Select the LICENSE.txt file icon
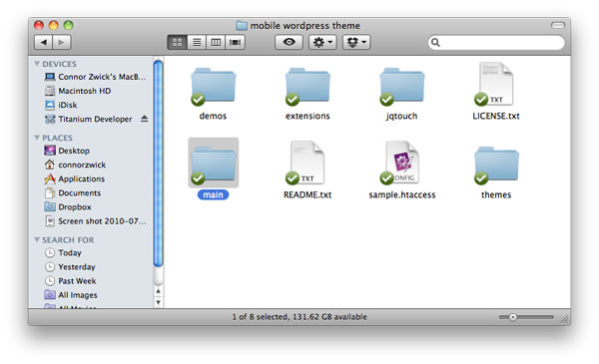The width and height of the screenshot is (599, 364). [x=495, y=84]
